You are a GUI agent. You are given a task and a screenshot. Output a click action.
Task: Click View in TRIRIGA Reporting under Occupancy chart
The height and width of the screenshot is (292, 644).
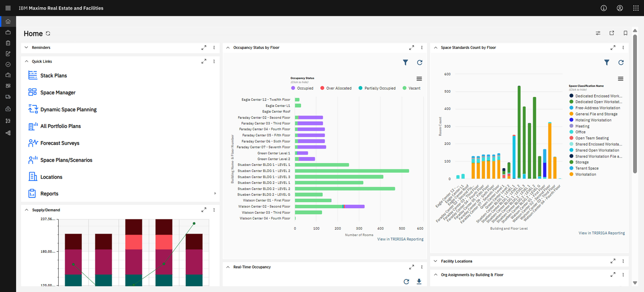tap(400, 239)
